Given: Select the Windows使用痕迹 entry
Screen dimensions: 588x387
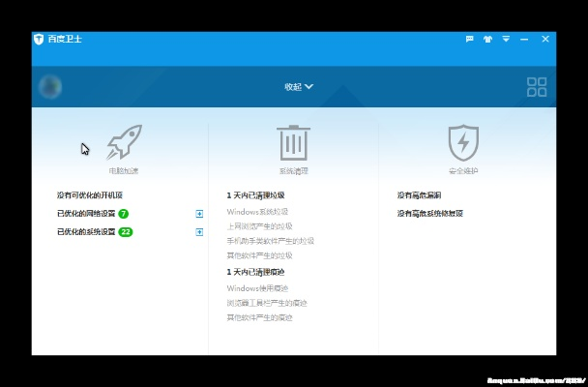Looking at the screenshot, I should (x=255, y=287).
